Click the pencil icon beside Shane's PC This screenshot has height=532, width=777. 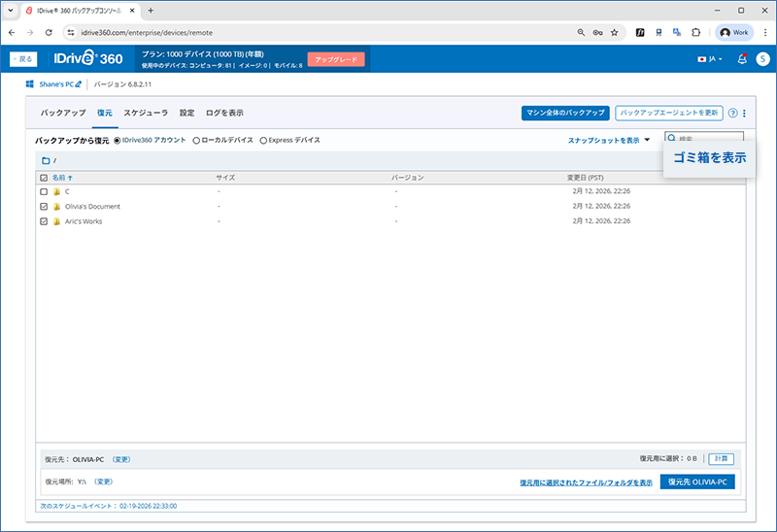click(79, 85)
